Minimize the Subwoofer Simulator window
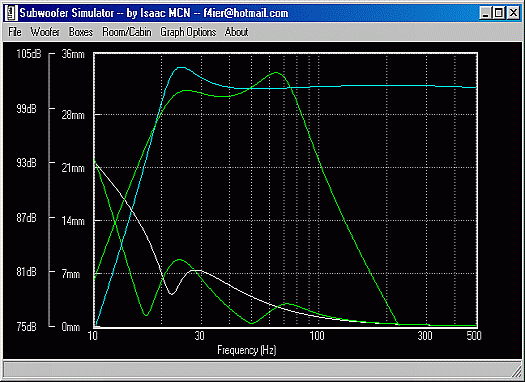Image resolution: width=525 pixels, height=382 pixels. coord(485,13)
